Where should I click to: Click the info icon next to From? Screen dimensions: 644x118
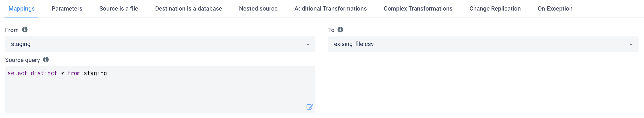tap(25, 30)
